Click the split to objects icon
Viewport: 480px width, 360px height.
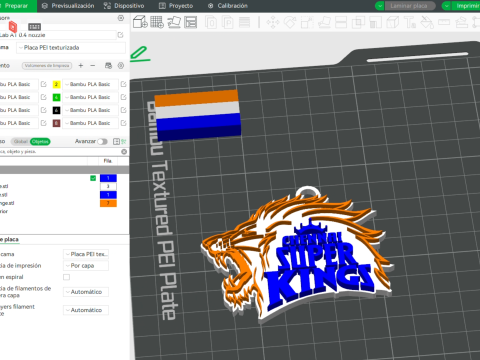pos(211,22)
